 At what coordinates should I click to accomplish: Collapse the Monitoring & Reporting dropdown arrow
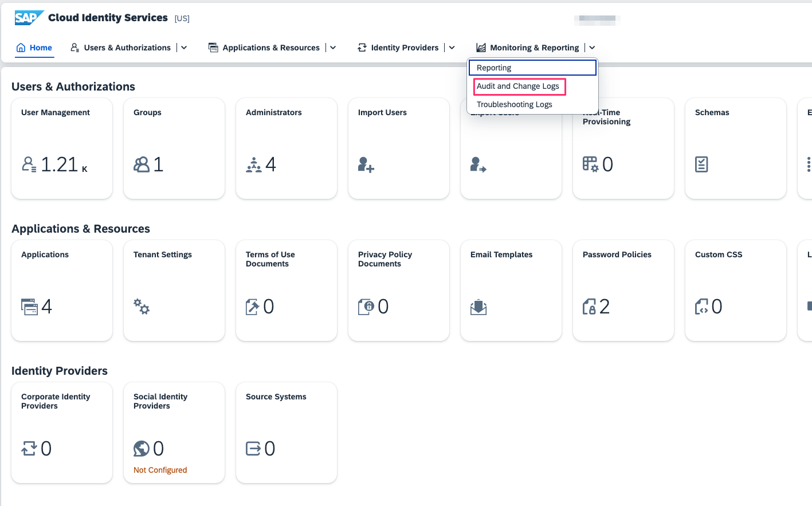coord(592,48)
